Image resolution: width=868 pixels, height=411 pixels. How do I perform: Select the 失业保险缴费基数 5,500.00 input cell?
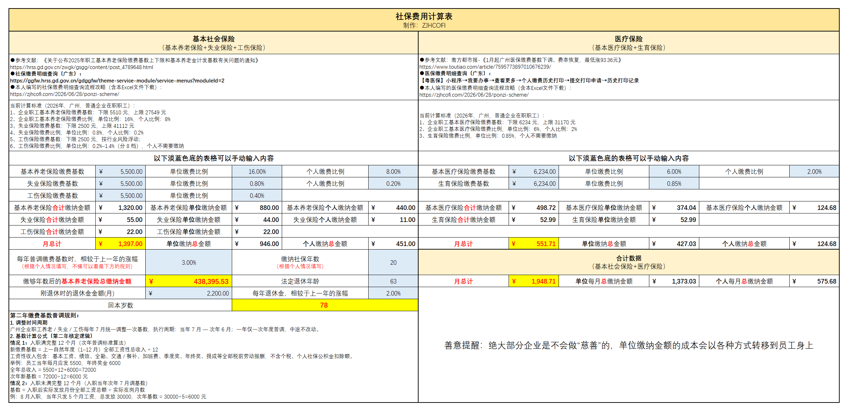click(x=121, y=184)
